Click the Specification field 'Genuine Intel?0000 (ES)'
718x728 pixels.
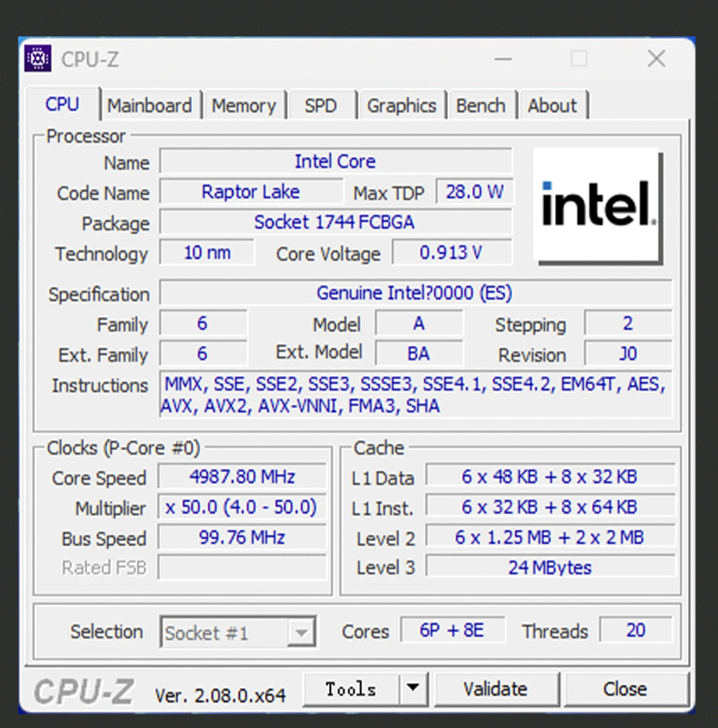pos(415,292)
